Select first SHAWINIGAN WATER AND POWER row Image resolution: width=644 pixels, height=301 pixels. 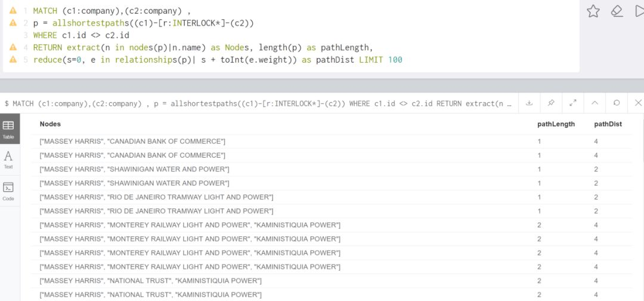[x=332, y=170]
